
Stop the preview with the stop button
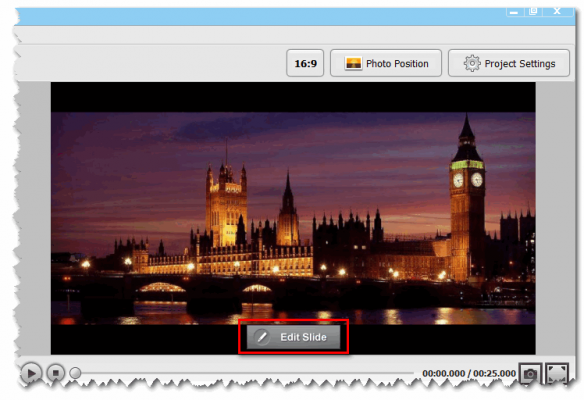pyautogui.click(x=55, y=373)
